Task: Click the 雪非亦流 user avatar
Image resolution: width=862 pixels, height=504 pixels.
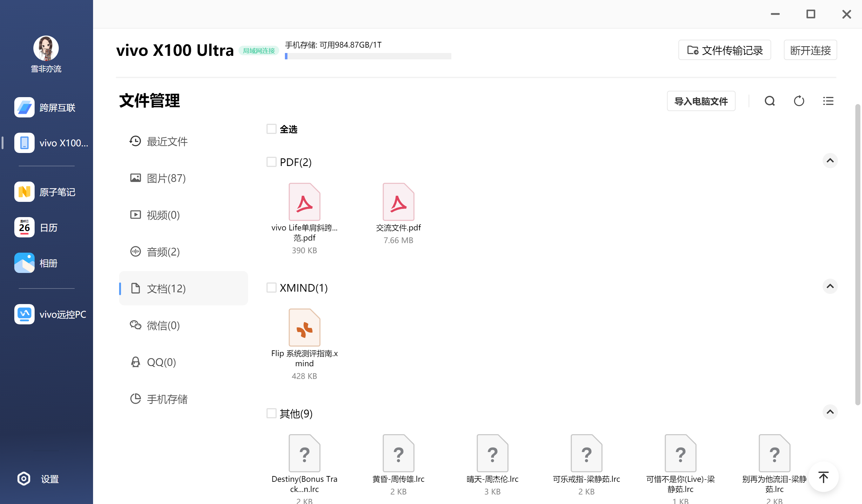Action: [46, 48]
